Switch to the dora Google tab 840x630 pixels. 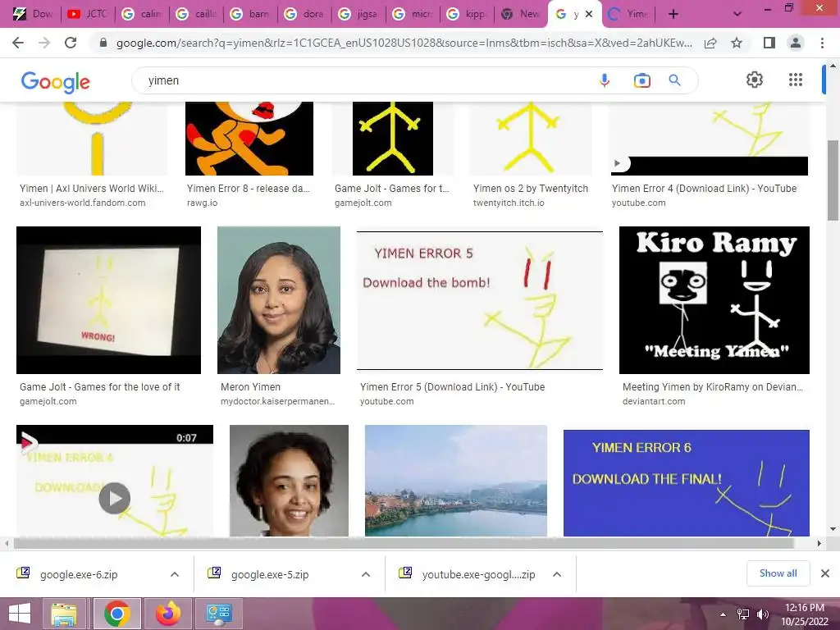pos(304,14)
